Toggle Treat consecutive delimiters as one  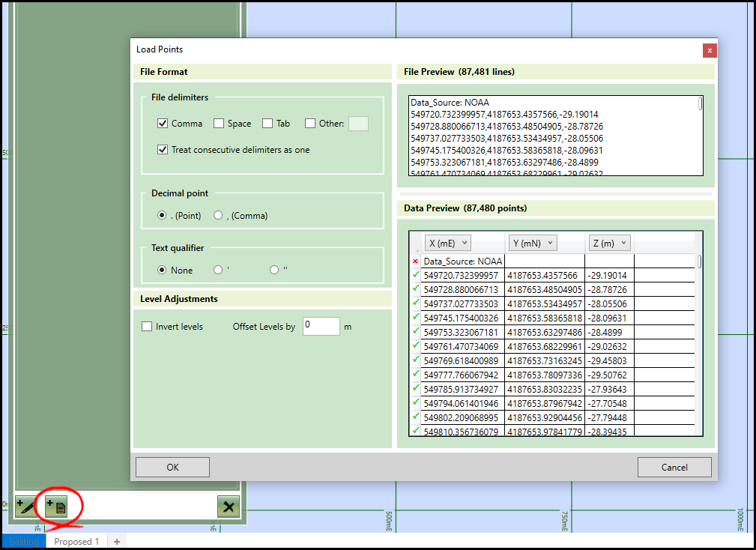coord(163,150)
